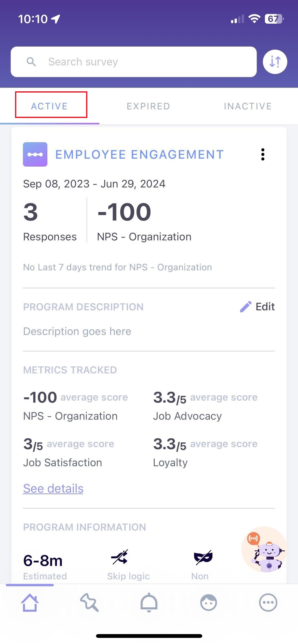The width and height of the screenshot is (298, 644).
Task: Go to the Home tab icon
Action: pos(30,602)
